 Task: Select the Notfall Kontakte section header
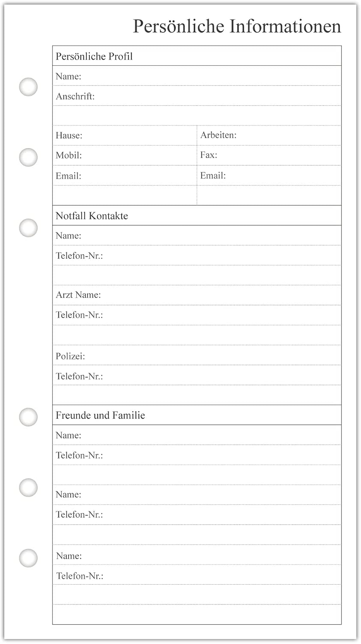(x=197, y=216)
